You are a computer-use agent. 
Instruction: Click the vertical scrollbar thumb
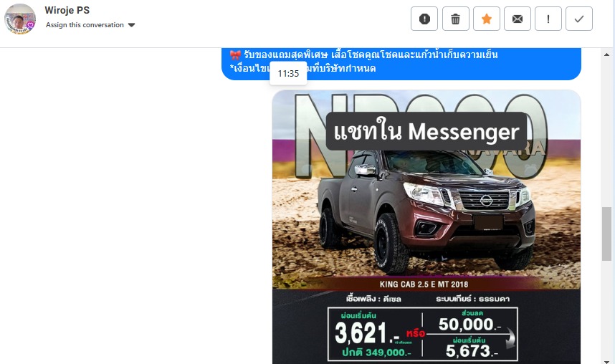[x=607, y=234]
